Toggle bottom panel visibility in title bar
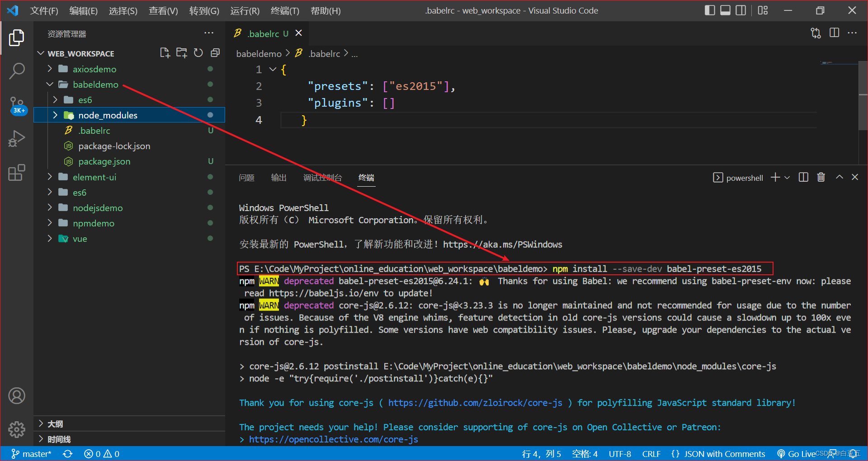Image resolution: width=868 pixels, height=461 pixels. pos(725,10)
